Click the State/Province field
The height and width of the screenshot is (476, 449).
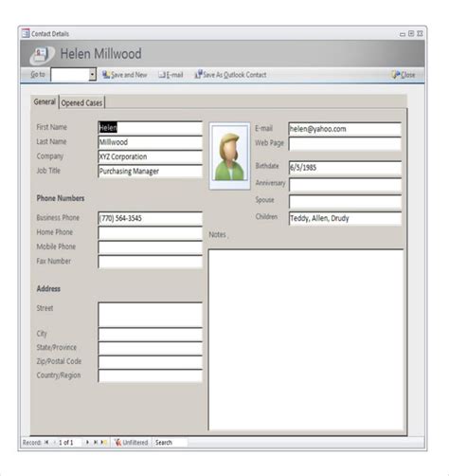[x=150, y=348]
